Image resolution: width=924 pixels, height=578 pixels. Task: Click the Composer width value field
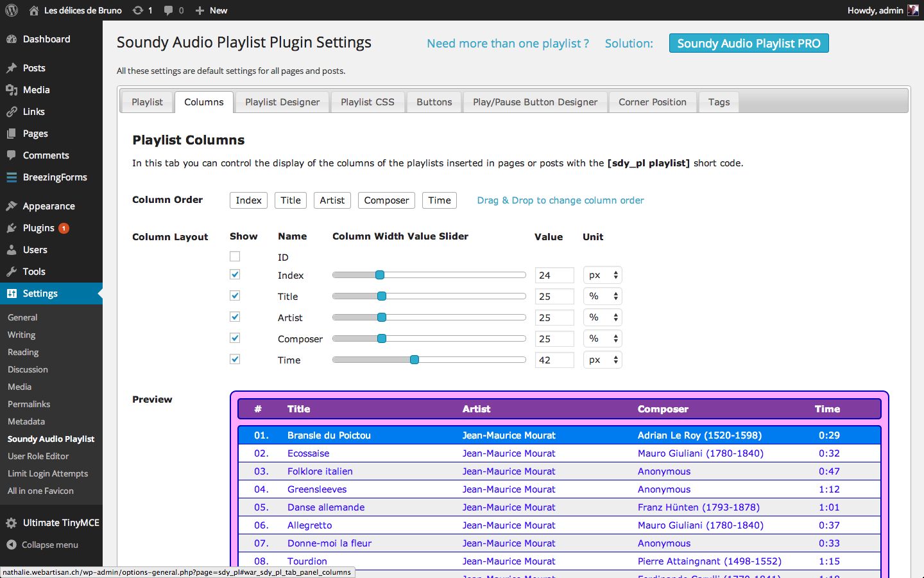point(554,338)
